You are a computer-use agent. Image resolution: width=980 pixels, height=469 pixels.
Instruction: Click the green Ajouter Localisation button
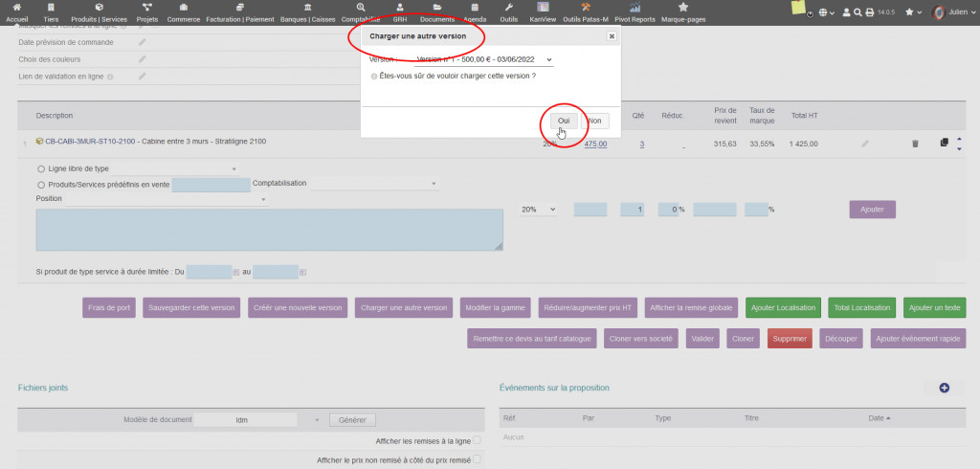click(x=783, y=307)
